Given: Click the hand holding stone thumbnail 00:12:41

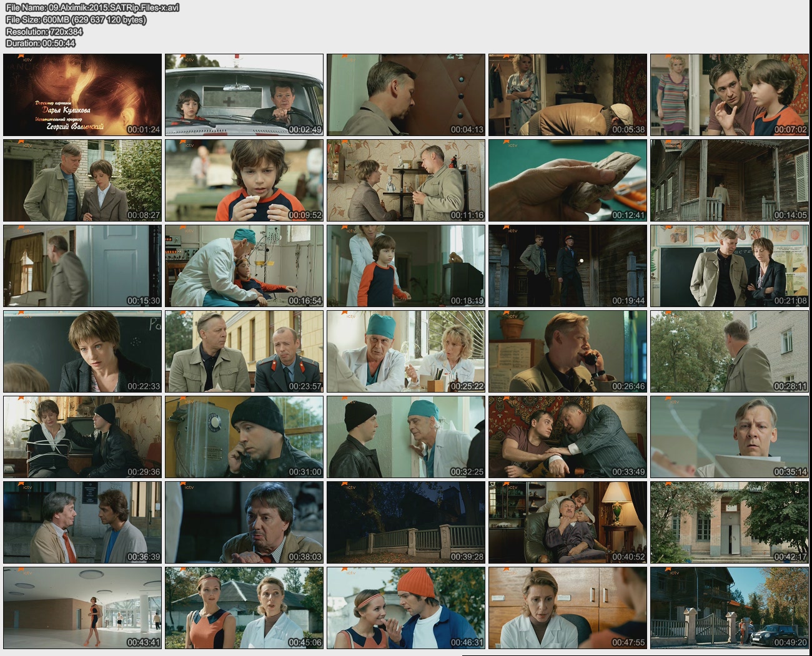Looking at the screenshot, I should [x=568, y=180].
